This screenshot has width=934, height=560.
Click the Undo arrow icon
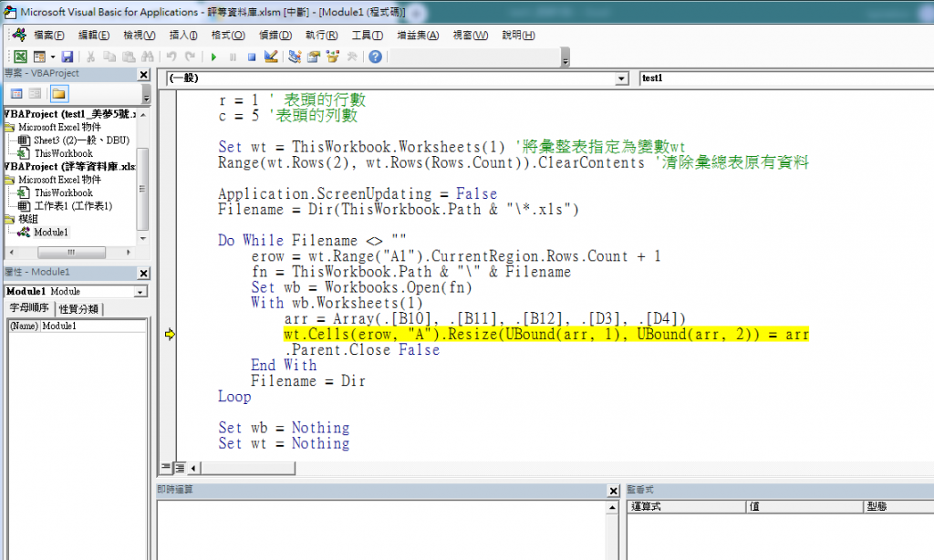(x=171, y=57)
